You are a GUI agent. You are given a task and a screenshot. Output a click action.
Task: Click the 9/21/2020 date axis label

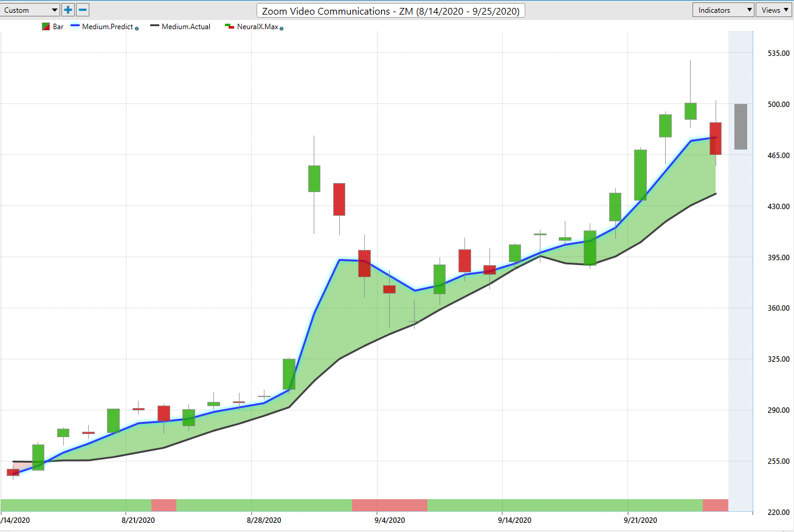tap(641, 520)
